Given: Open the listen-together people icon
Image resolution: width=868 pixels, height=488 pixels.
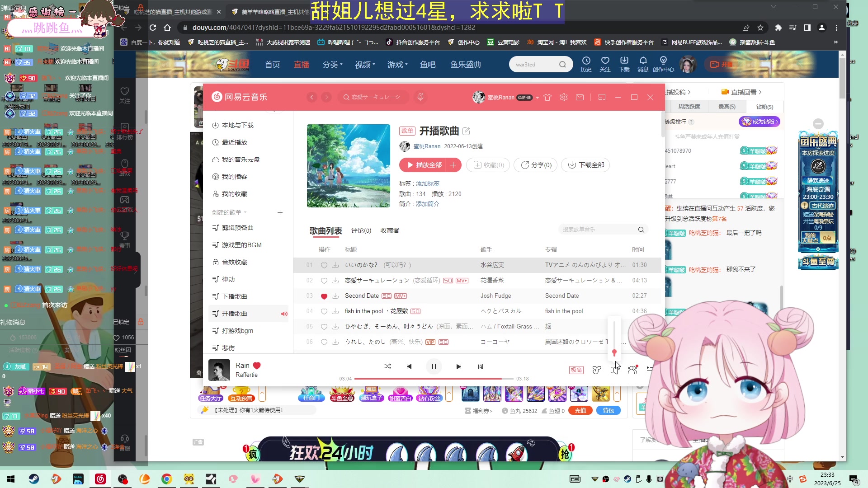Looking at the screenshot, I should click(x=632, y=370).
